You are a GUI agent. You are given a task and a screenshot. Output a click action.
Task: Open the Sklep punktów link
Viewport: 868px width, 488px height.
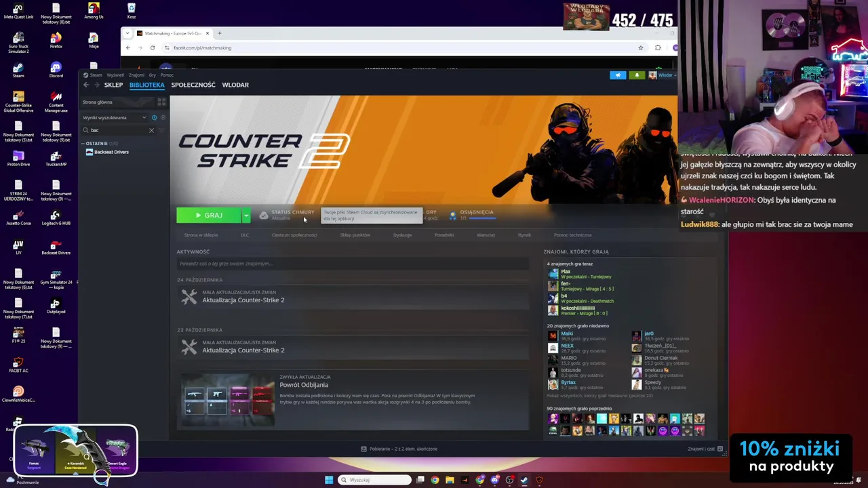(355, 235)
